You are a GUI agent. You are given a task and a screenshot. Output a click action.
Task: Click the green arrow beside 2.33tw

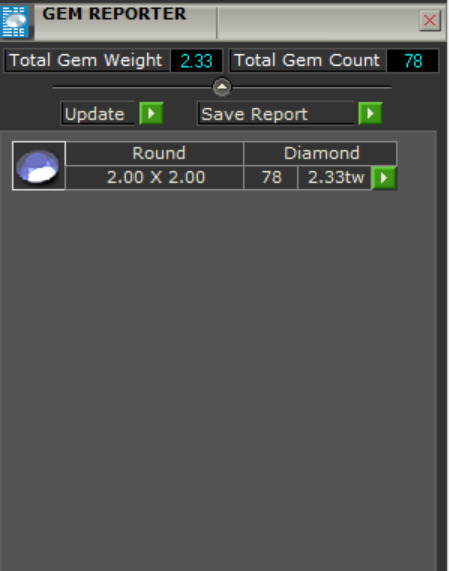[384, 178]
